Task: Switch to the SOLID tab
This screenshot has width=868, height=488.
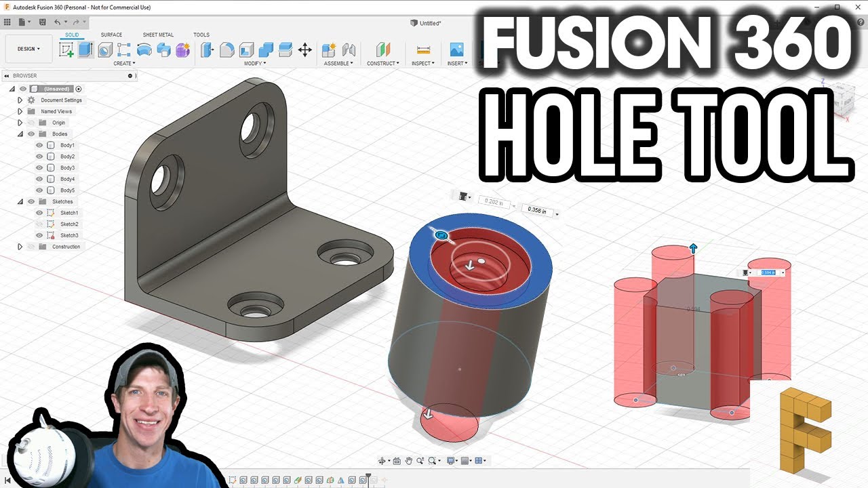Action: tap(72, 35)
